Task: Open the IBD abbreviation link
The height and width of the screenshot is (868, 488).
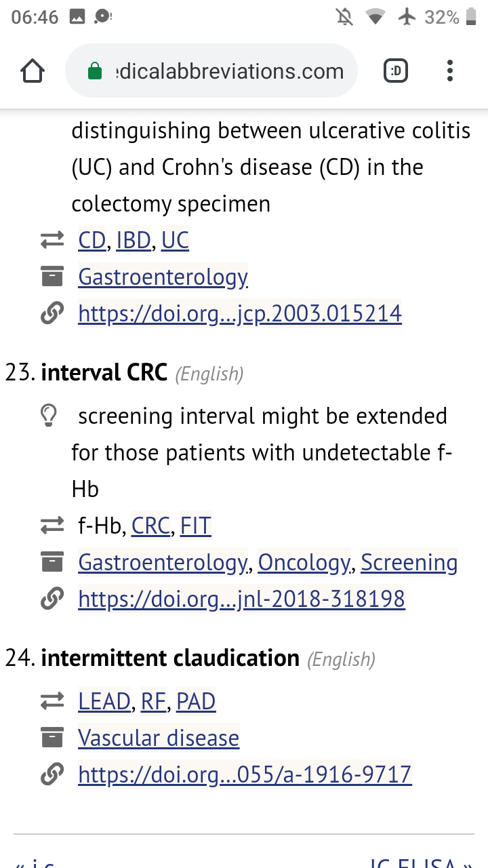Action: 133,240
